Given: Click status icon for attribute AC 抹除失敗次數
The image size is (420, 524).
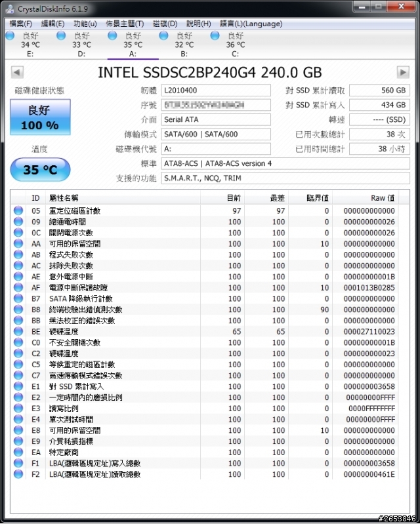Looking at the screenshot, I should [x=18, y=266].
